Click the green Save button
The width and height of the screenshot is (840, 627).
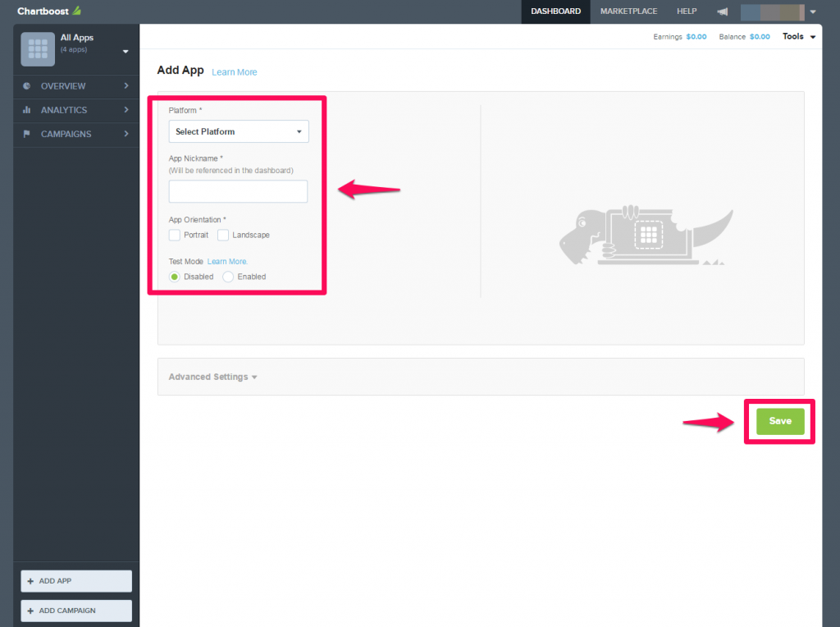click(778, 421)
